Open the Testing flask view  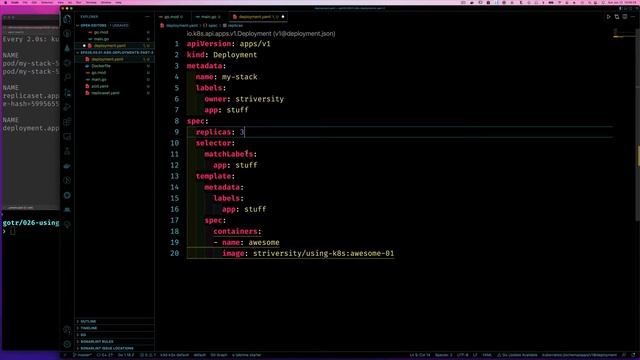tap(67, 151)
